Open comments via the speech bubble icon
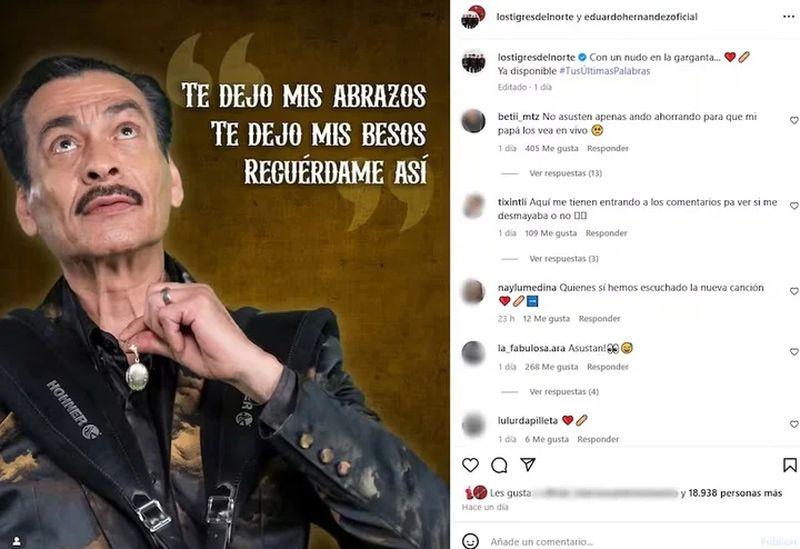 [x=499, y=465]
